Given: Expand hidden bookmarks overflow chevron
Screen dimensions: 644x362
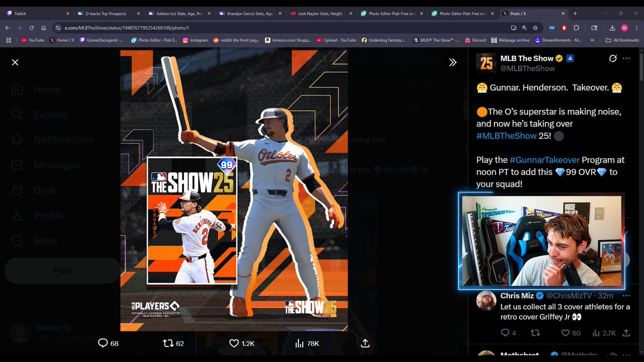Looking at the screenshot, I should point(592,40).
